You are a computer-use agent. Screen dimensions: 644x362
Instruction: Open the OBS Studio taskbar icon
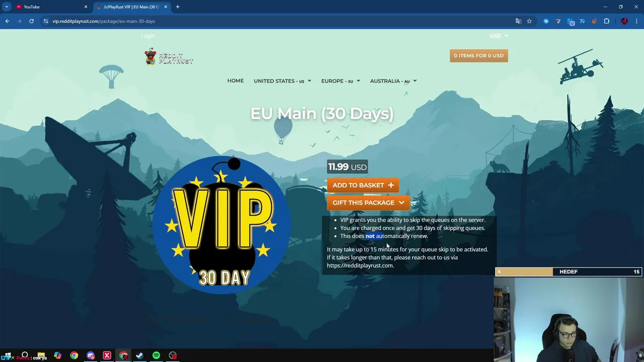tap(173, 356)
